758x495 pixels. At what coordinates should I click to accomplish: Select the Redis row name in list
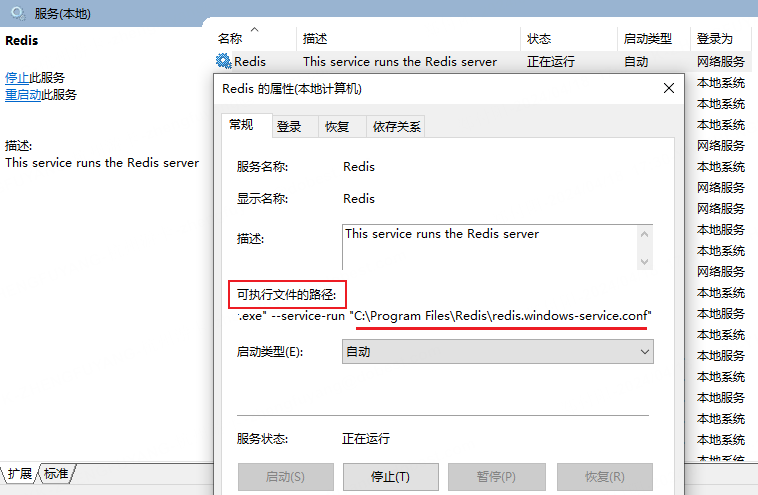click(250, 62)
